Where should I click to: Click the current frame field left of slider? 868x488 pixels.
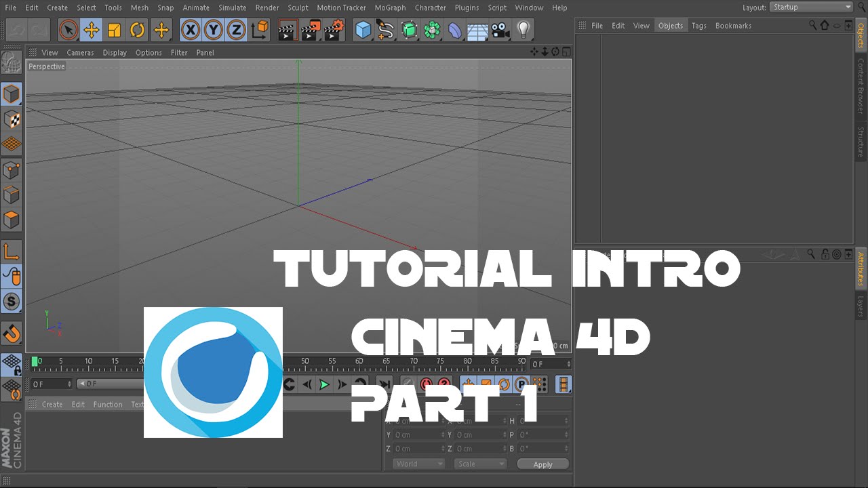52,384
